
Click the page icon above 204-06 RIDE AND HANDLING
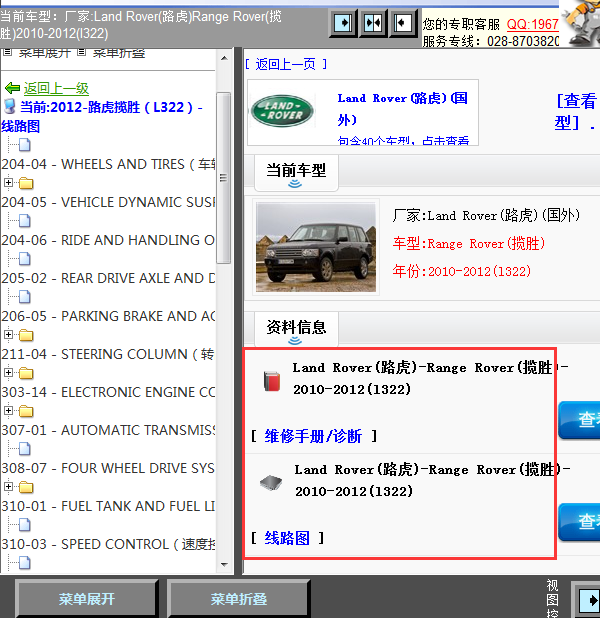[25, 221]
